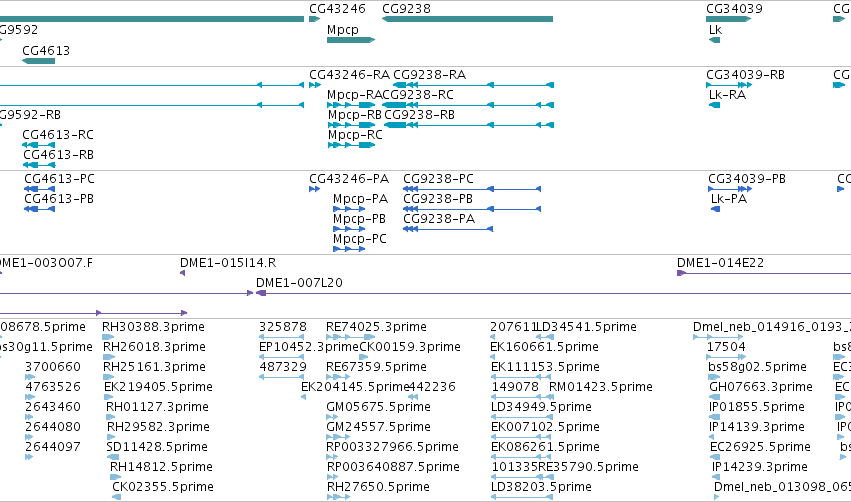Image resolution: width=851 pixels, height=502 pixels.
Task: Click EST IP01855.5prime
Action: (757, 407)
